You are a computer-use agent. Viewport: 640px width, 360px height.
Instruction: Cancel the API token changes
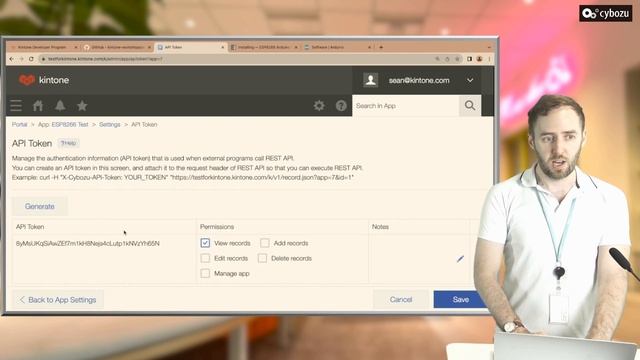[401, 299]
